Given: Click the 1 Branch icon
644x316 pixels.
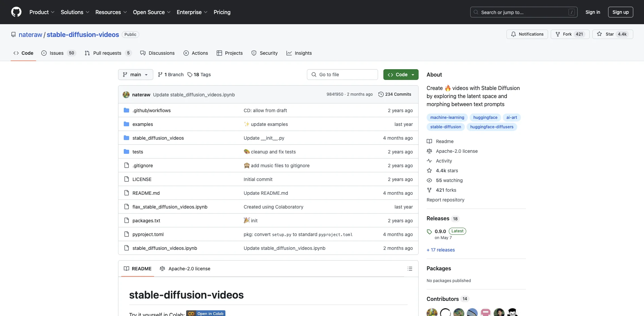Looking at the screenshot, I should point(160,75).
